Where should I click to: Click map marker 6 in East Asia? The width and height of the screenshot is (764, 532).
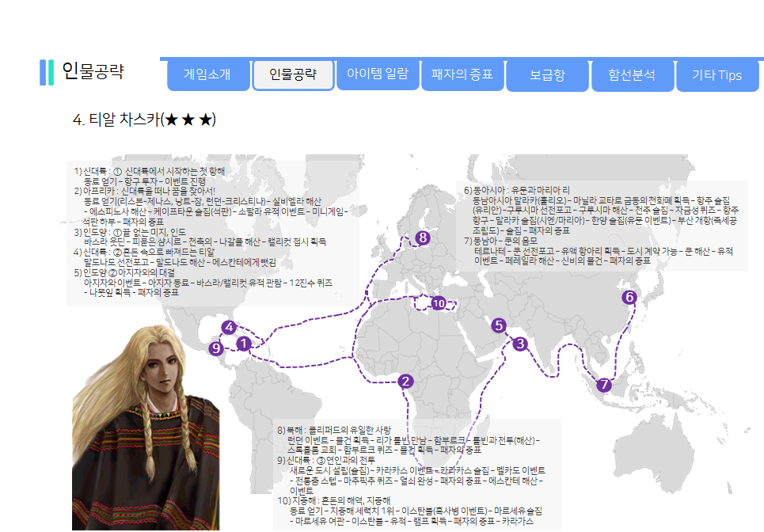(x=629, y=297)
